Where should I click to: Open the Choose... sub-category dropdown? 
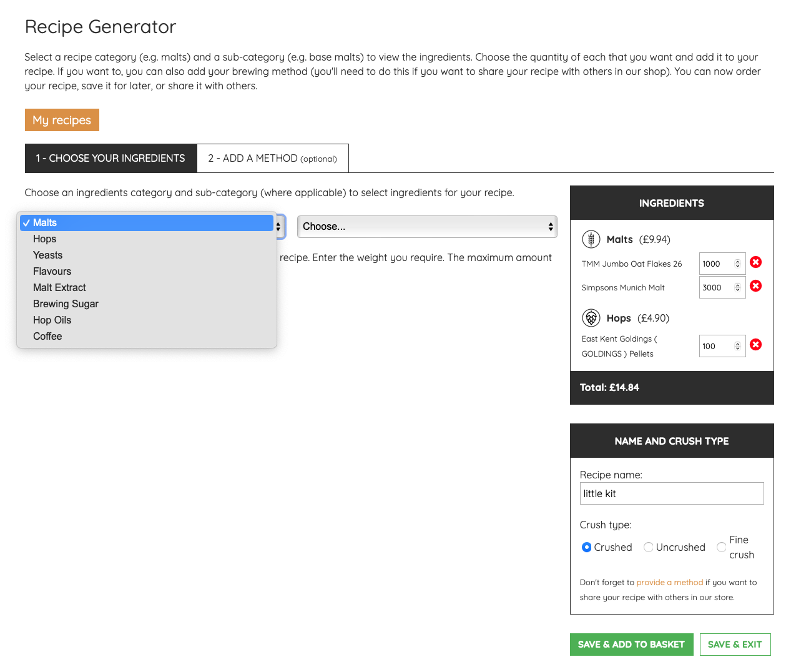pyautogui.click(x=427, y=227)
